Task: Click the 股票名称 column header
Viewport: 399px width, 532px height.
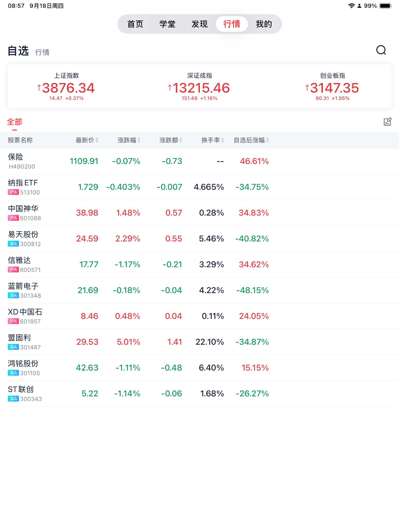Action: [20, 140]
